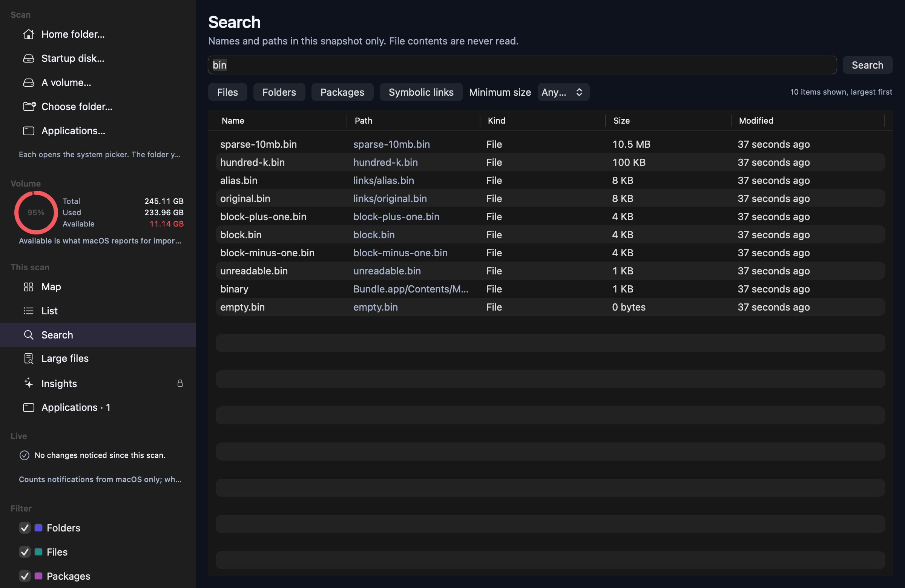Open path link Bundle.app/Contents/M...
Viewport: 905px width, 588px height.
[x=411, y=289]
